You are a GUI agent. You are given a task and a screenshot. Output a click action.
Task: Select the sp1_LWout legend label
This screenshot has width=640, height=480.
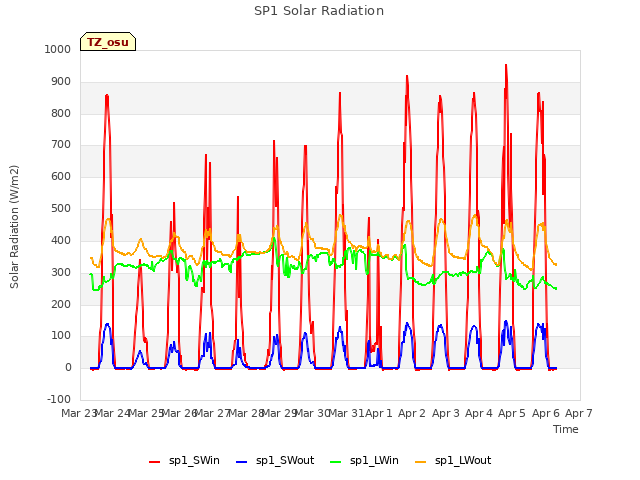click(463, 460)
